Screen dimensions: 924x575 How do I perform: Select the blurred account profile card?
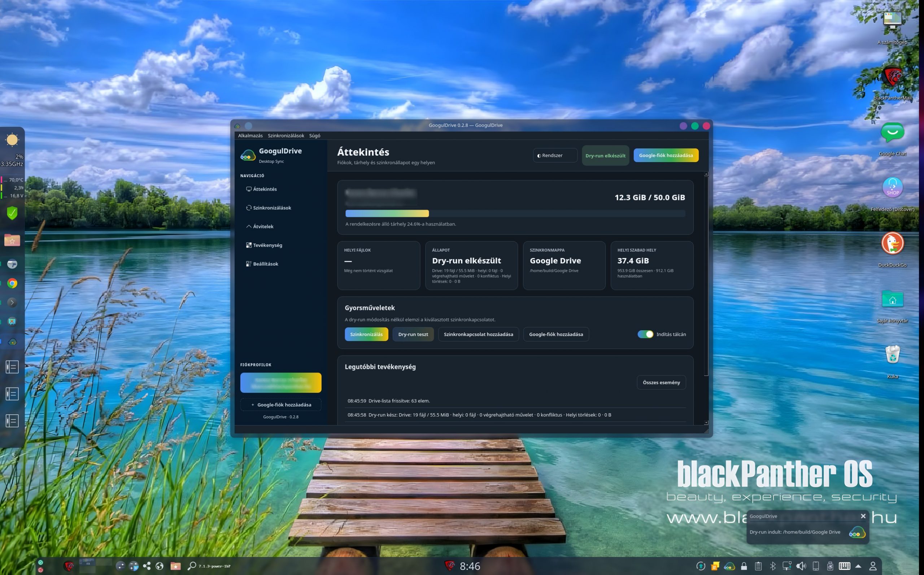pyautogui.click(x=280, y=383)
